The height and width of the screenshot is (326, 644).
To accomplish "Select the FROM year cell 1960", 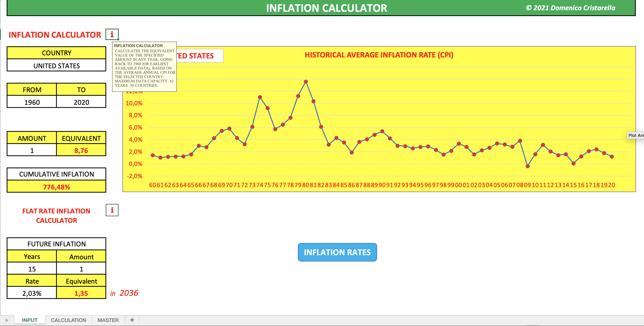I will point(32,102).
